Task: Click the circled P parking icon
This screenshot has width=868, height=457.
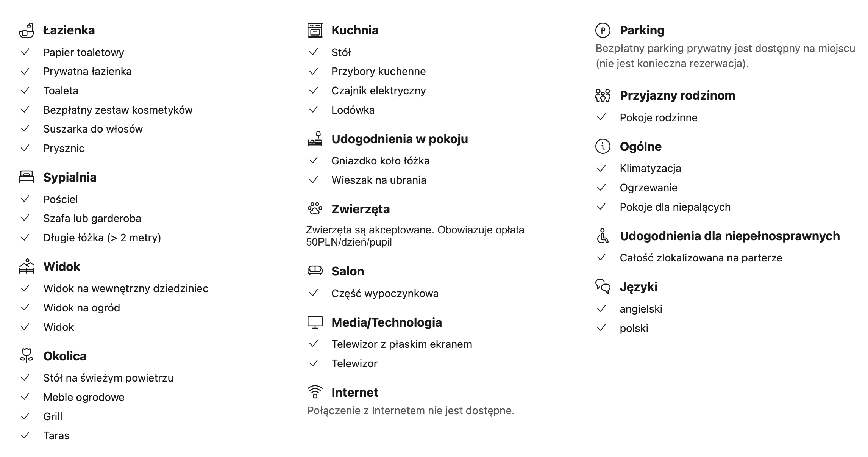Action: (603, 30)
